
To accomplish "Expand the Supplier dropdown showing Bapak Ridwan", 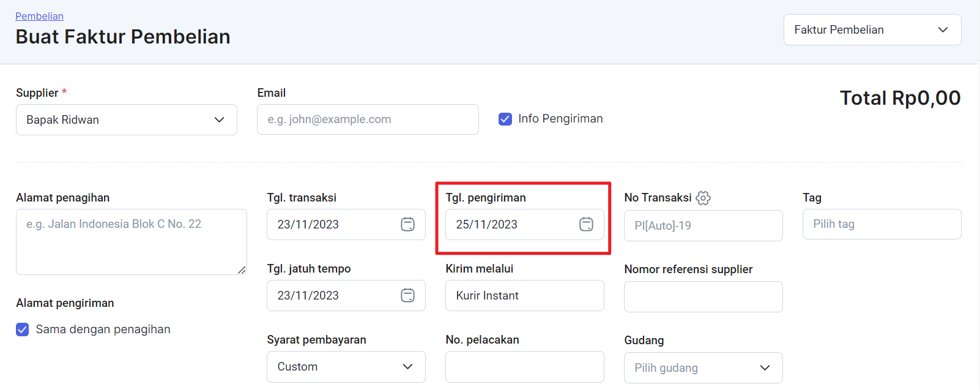I will 127,119.
